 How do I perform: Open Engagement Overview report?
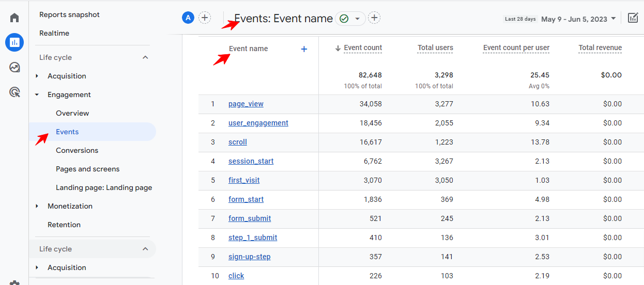tap(72, 113)
